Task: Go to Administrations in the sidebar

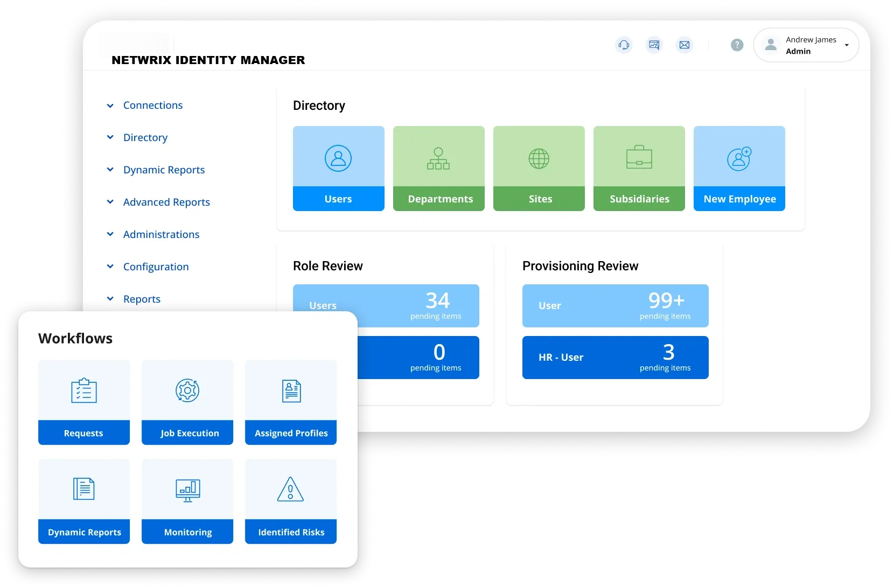Action: tap(162, 234)
